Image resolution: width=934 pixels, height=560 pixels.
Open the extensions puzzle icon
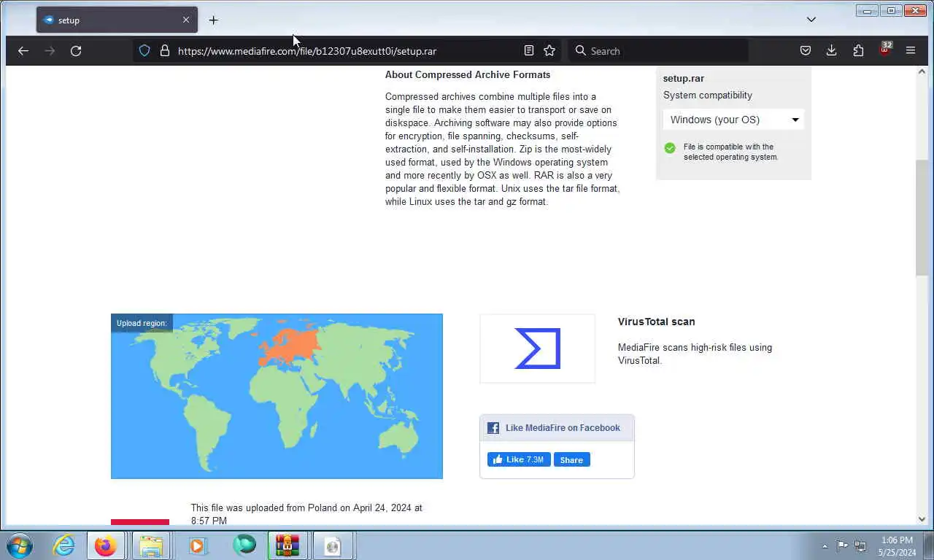point(858,50)
